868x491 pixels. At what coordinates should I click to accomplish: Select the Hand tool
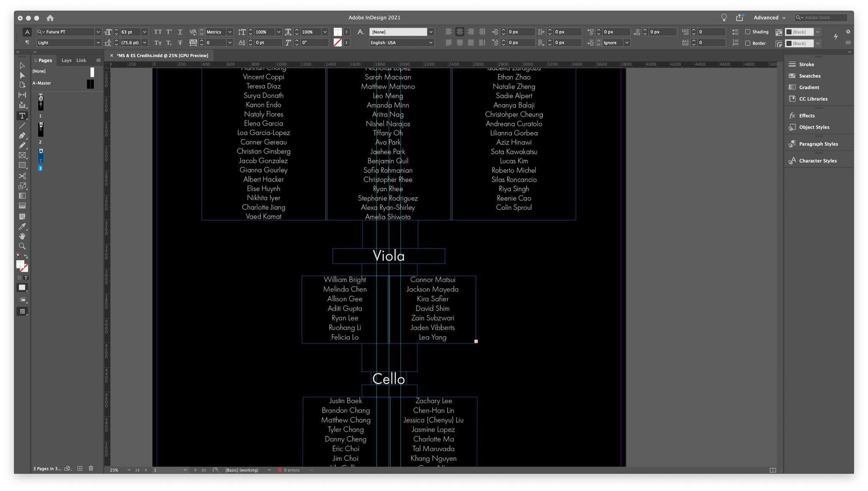(22, 236)
